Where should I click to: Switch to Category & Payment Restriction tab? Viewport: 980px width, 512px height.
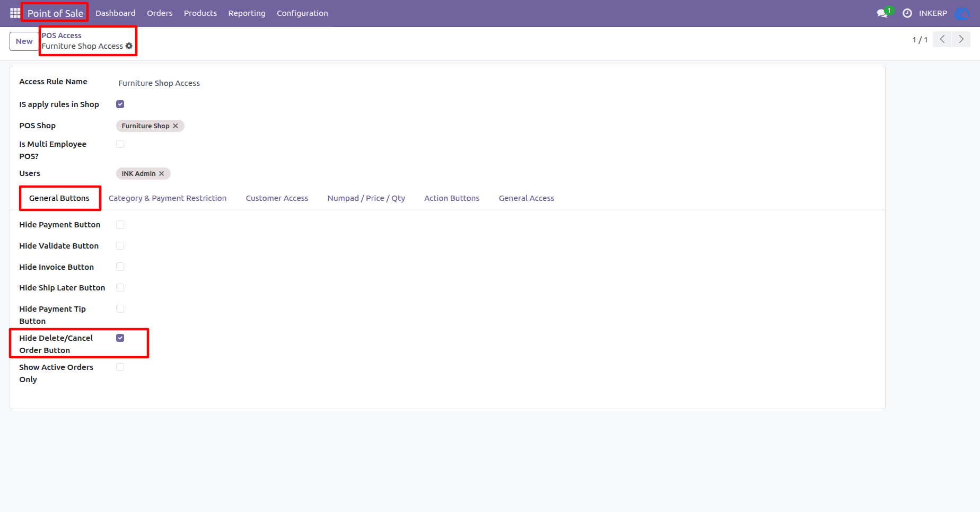click(x=168, y=198)
